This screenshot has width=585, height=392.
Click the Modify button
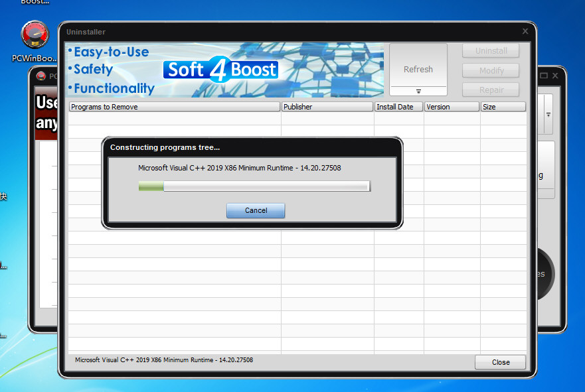pos(491,70)
